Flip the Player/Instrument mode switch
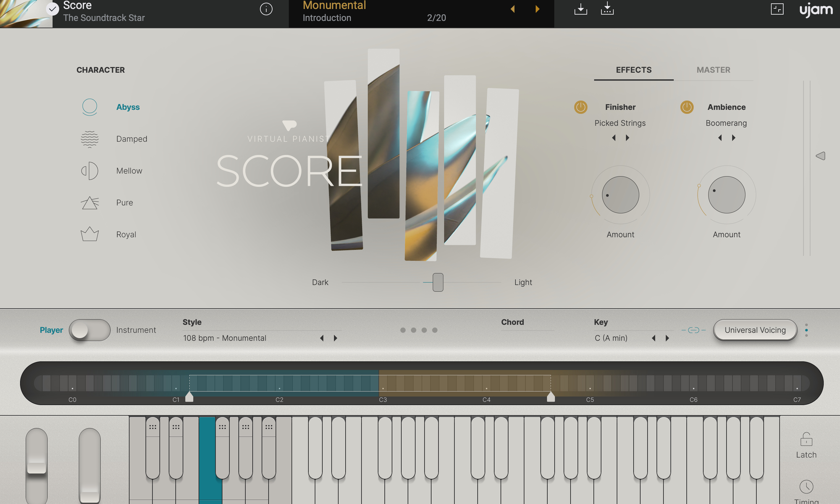Image resolution: width=840 pixels, height=504 pixels. [x=89, y=330]
